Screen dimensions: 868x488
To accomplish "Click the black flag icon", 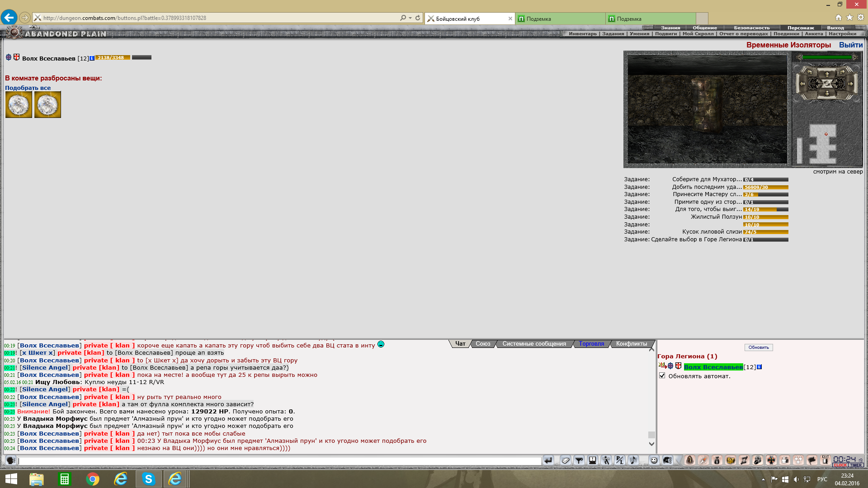I will (x=812, y=460).
